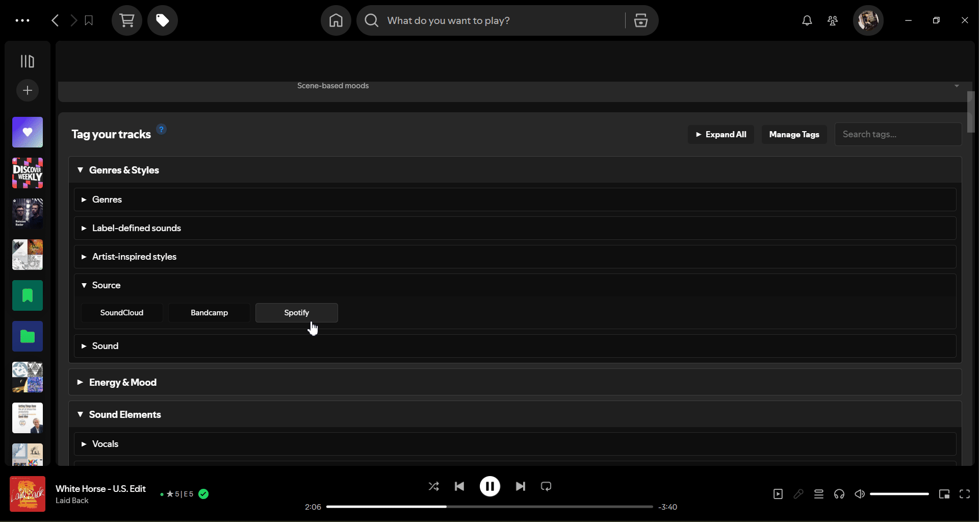This screenshot has width=980, height=522.
Task: Adjust the volume slider
Action: coord(899,494)
